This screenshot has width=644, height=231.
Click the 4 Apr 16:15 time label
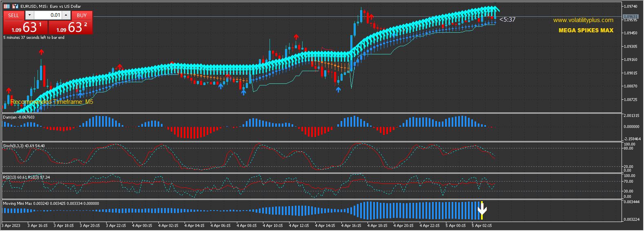[351, 226]
